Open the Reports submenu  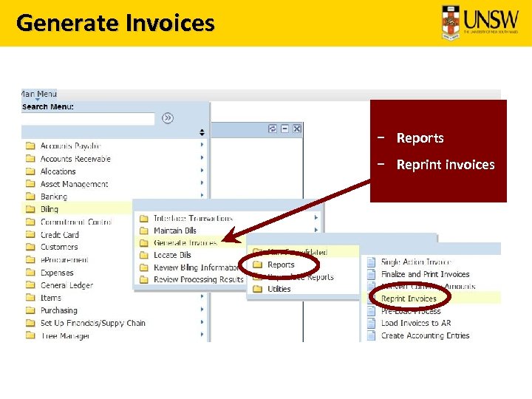click(x=281, y=265)
